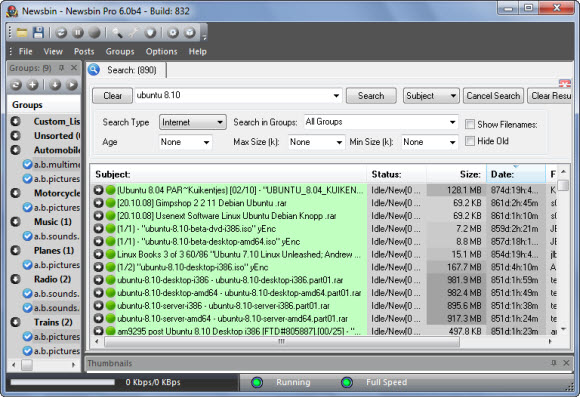The image size is (580, 397).
Task: Switch to the Search: (890) tab
Action: (x=127, y=70)
